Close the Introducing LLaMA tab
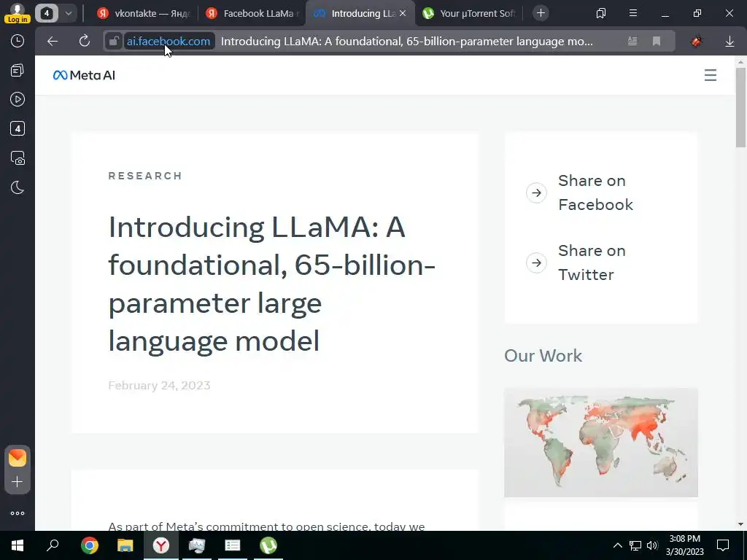This screenshot has width=747, height=560. click(403, 13)
